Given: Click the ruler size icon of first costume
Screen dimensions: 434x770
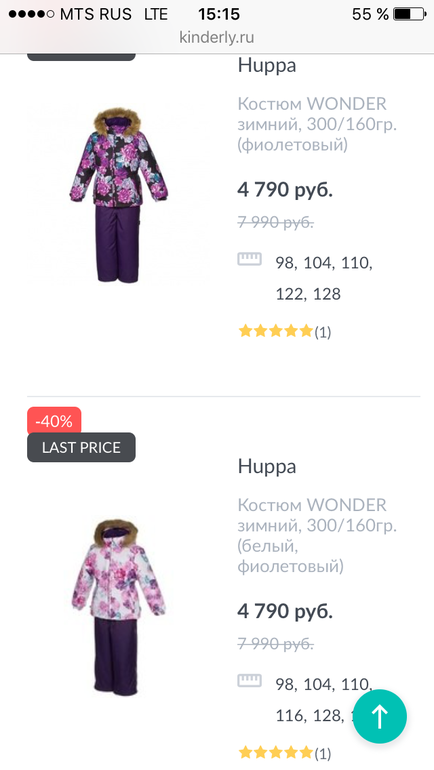Looking at the screenshot, I should (x=249, y=259).
